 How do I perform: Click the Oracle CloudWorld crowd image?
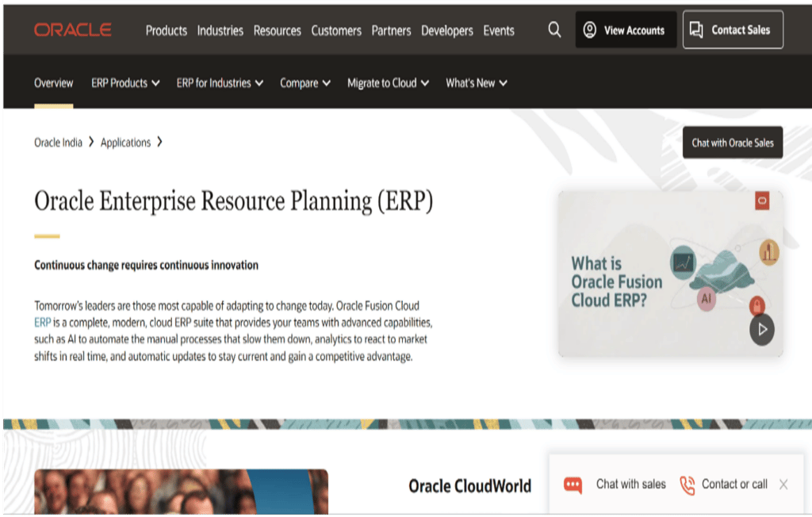click(182, 492)
